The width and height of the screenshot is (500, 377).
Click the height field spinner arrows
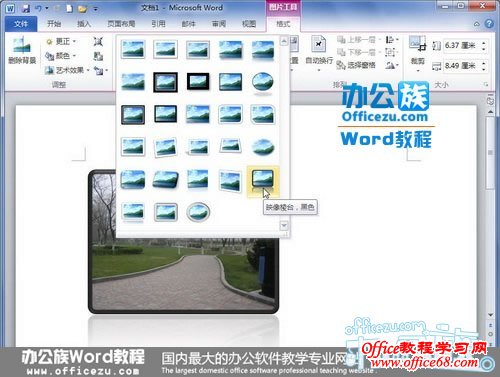[484, 45]
